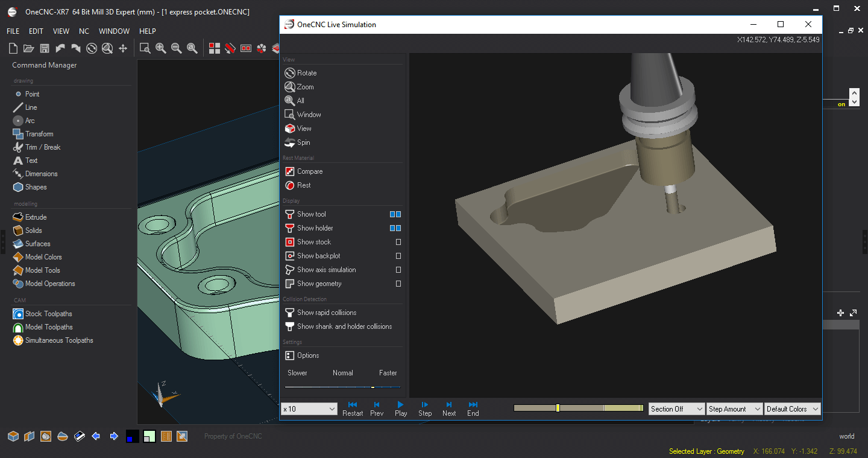868x458 pixels.
Task: Click the simulation speed slider handle
Action: (x=373, y=387)
